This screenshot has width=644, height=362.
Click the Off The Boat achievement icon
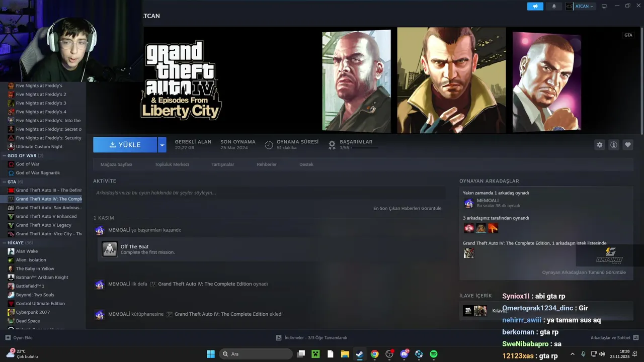110,249
